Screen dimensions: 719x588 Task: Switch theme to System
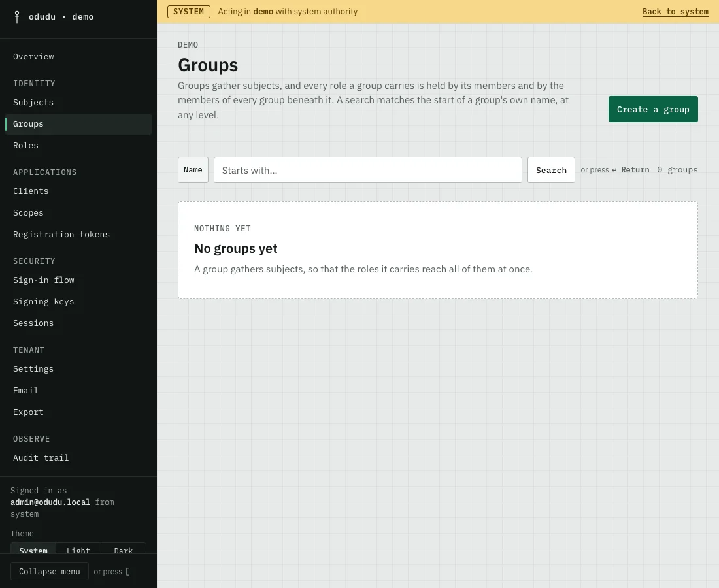click(x=33, y=549)
